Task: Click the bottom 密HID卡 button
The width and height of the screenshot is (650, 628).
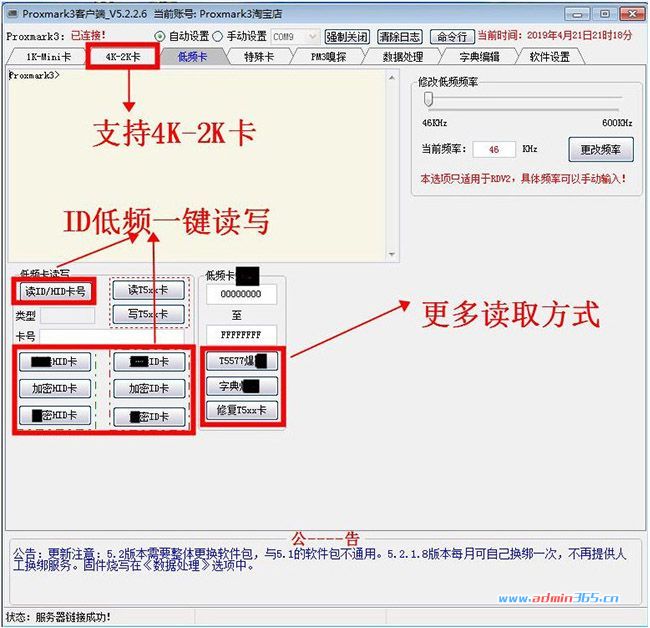Action: [55, 415]
